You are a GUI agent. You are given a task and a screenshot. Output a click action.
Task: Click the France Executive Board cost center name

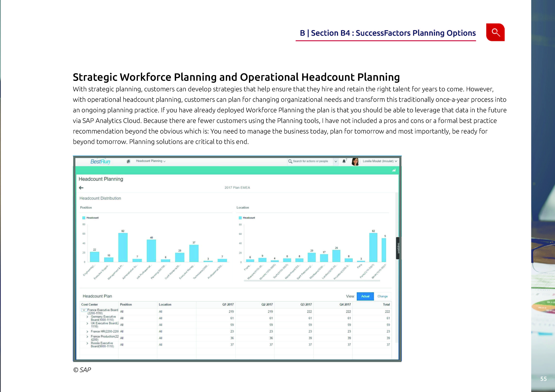[x=103, y=312]
